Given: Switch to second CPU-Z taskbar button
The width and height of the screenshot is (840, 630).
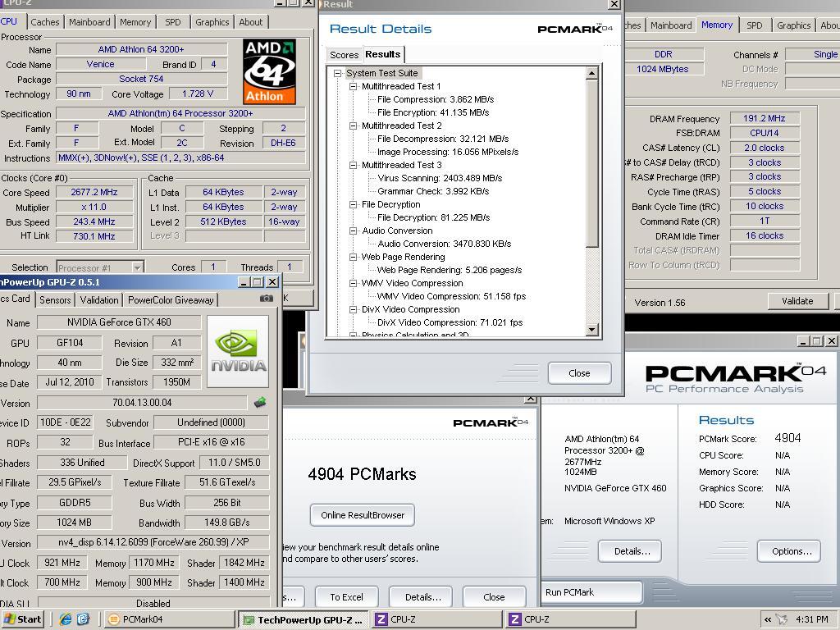Looking at the screenshot, I should point(571,619).
